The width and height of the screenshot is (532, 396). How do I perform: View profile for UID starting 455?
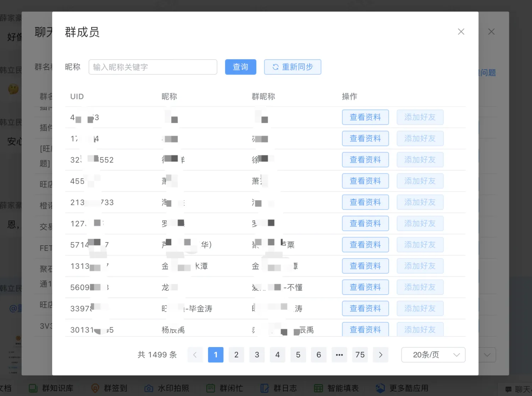[x=365, y=181]
